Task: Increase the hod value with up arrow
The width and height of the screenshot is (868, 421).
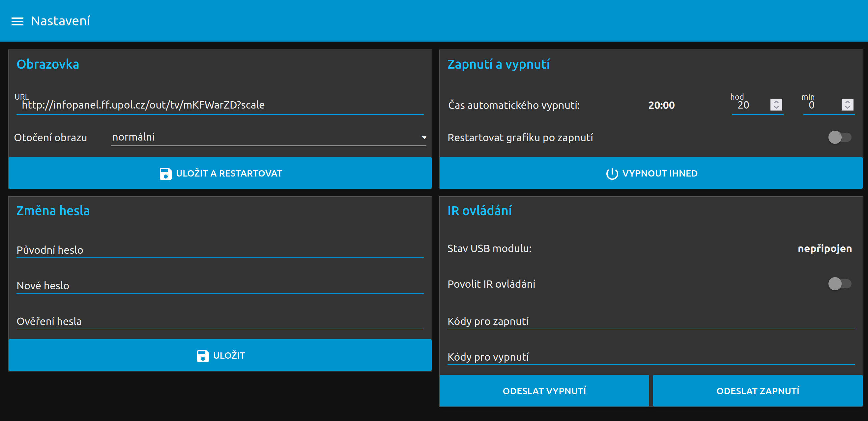Action: (x=776, y=102)
